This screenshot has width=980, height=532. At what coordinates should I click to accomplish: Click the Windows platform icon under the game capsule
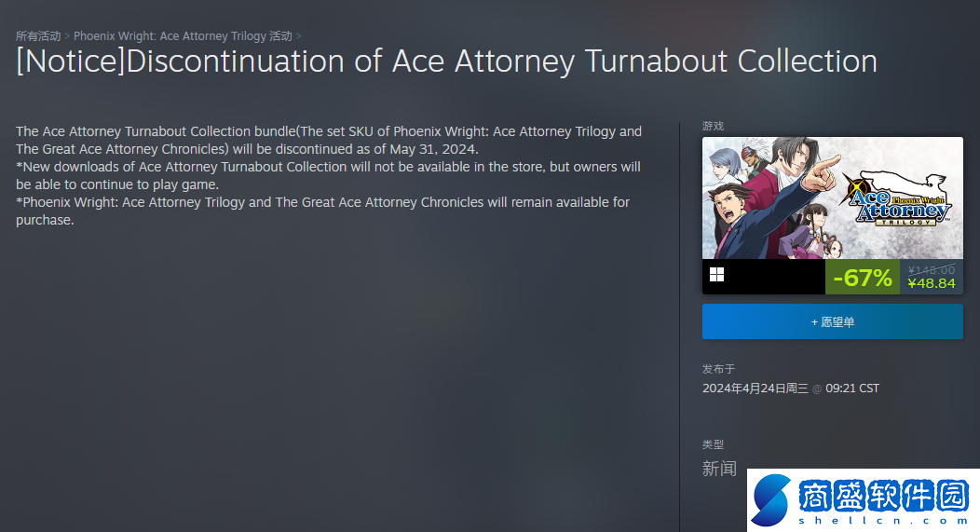click(x=716, y=274)
